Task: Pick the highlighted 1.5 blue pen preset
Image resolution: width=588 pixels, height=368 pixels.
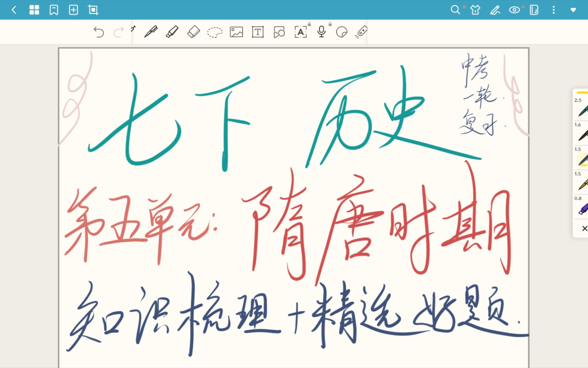Action: [582, 159]
